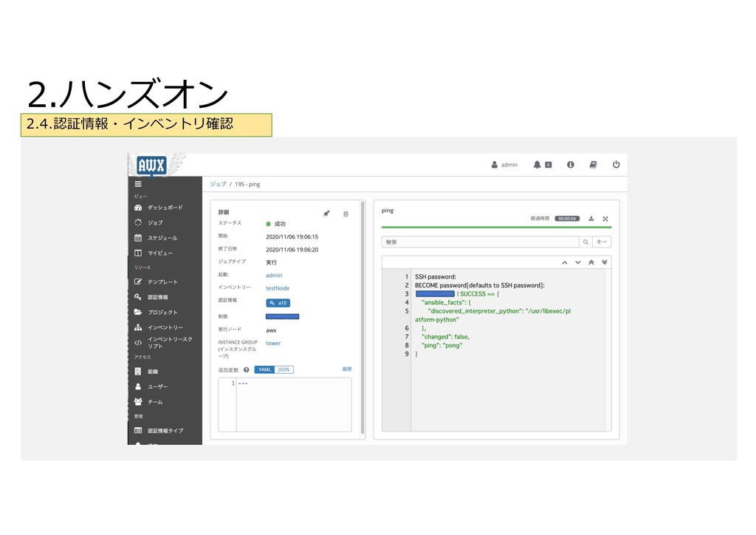Open the testNode inventory link
Viewport: 756px width, 535px height.
pos(278,288)
